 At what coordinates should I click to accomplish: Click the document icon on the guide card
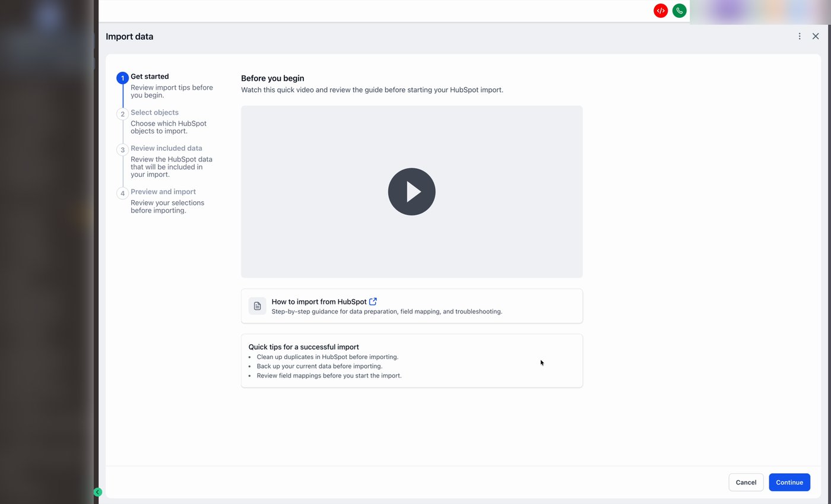click(257, 305)
